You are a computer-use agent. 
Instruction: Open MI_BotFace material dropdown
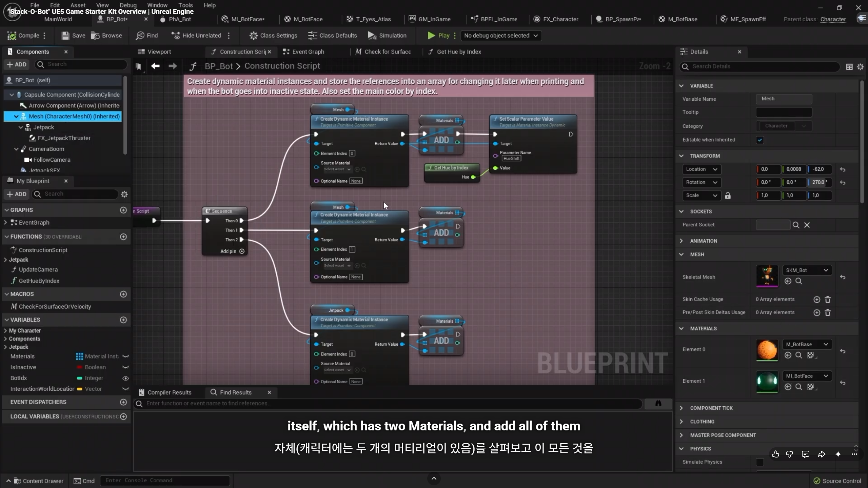[x=807, y=376]
